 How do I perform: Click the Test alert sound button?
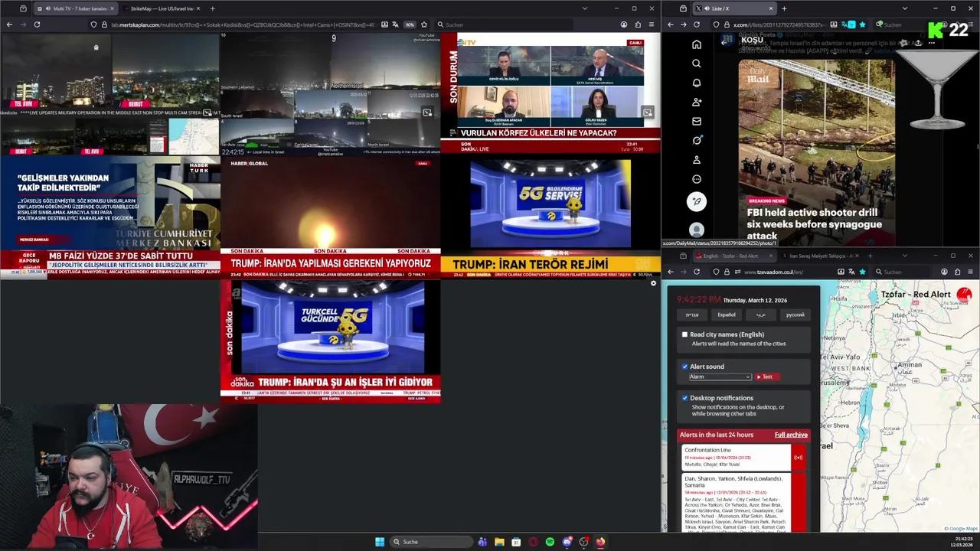766,377
